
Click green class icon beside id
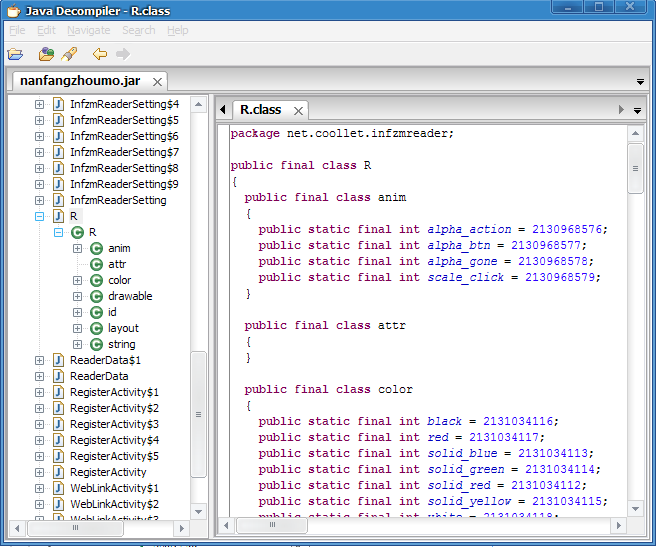[x=97, y=313]
